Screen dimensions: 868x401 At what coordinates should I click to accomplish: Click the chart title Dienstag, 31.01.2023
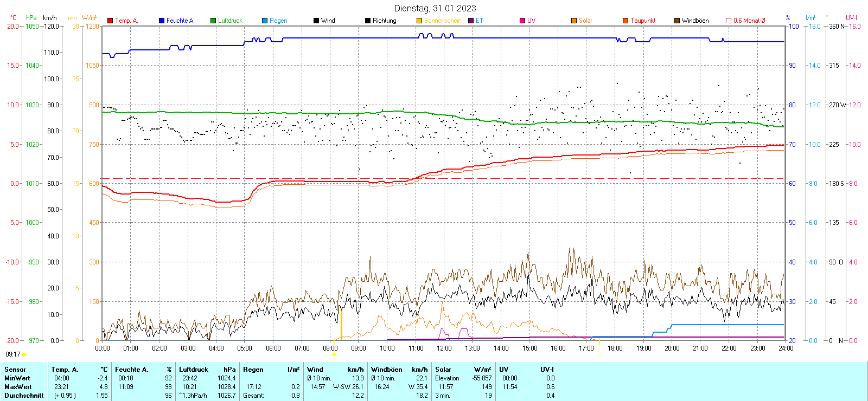(435, 8)
